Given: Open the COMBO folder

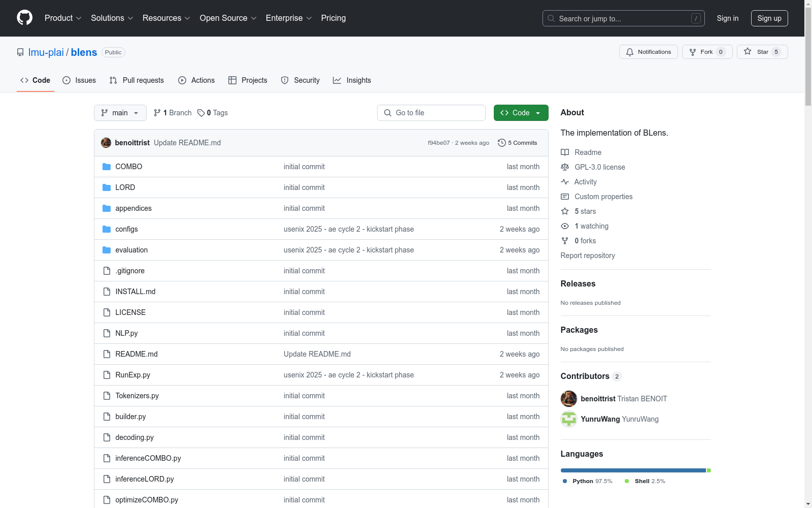Looking at the screenshot, I should click(128, 167).
